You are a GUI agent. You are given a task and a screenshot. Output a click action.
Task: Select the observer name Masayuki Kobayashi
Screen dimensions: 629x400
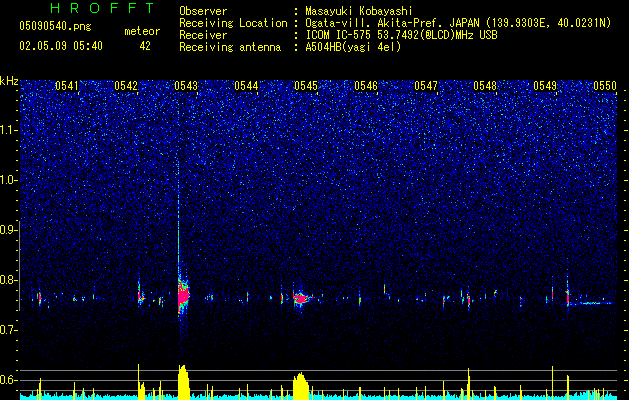coord(359,11)
